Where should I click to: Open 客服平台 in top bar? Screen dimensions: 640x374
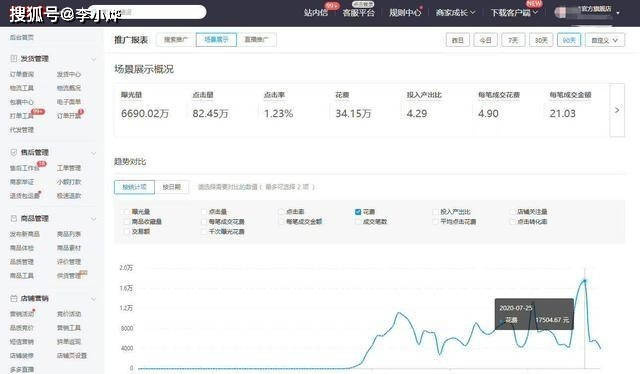click(358, 13)
